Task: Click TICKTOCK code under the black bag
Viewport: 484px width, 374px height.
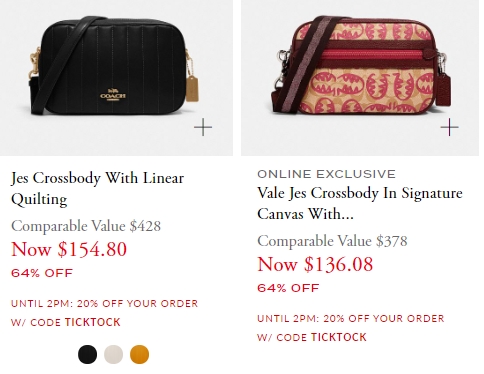Action: (x=93, y=322)
